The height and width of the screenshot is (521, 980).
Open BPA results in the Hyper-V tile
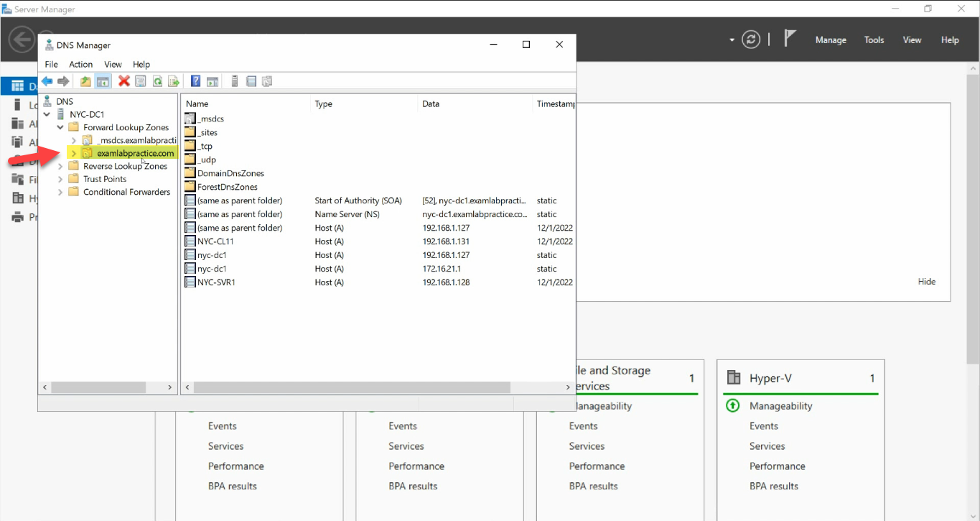[x=774, y=487]
